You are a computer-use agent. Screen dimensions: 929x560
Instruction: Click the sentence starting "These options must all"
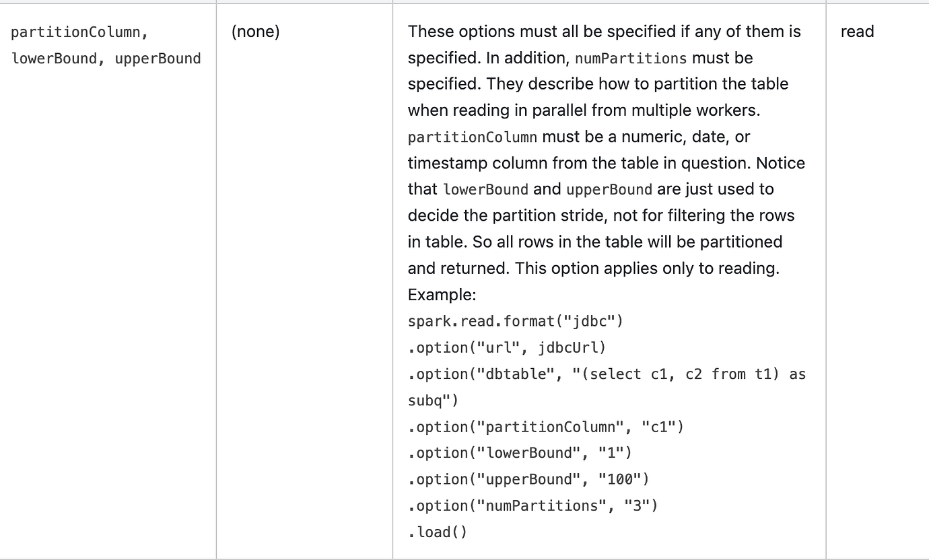pos(605,44)
